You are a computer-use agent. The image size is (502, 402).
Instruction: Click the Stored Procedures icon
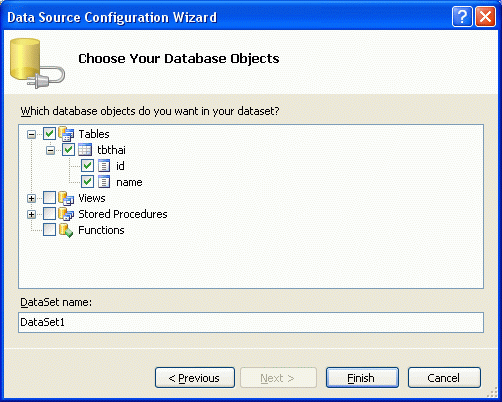[x=66, y=214]
